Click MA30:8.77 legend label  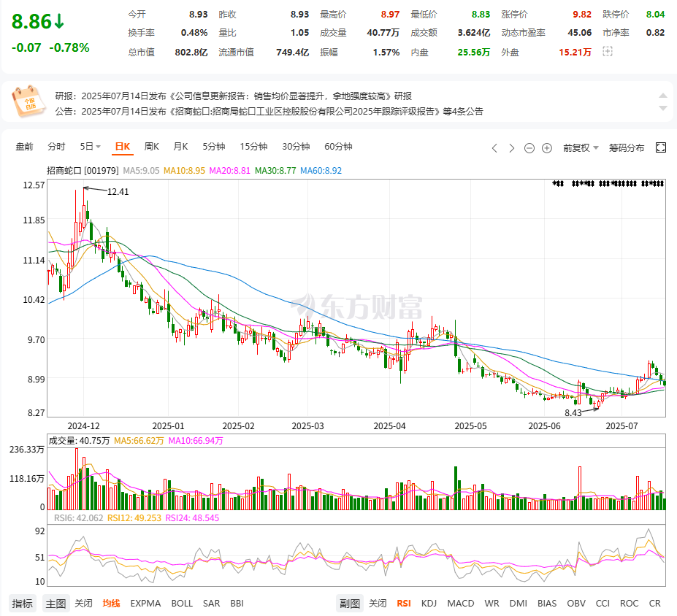click(275, 170)
